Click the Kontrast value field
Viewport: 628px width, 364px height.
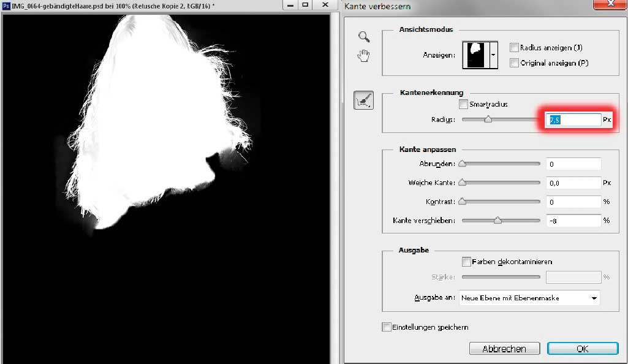click(x=573, y=202)
